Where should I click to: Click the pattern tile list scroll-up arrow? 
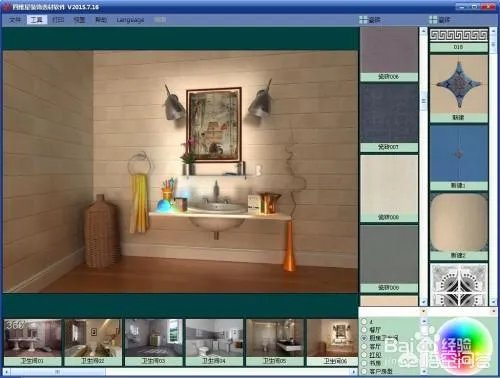(494, 31)
